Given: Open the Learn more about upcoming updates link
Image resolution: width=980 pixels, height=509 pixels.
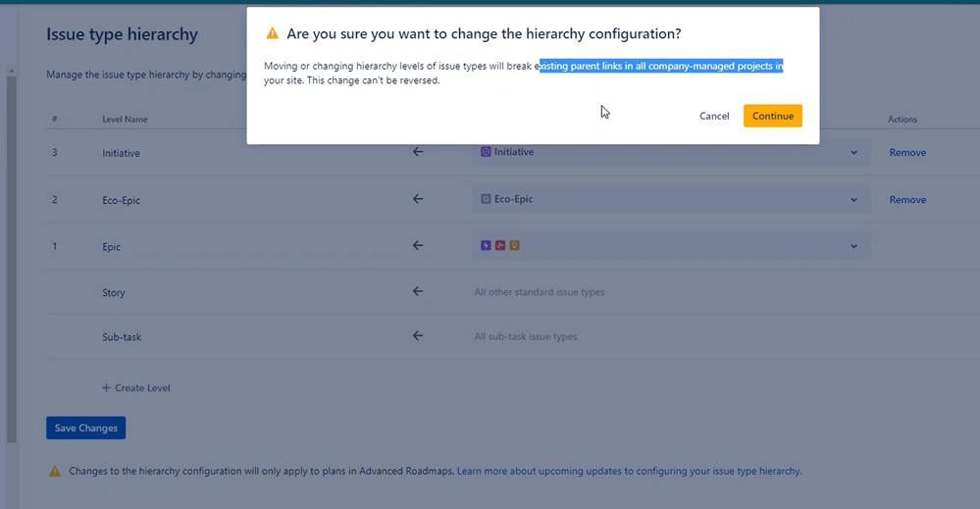Looking at the screenshot, I should [630, 471].
